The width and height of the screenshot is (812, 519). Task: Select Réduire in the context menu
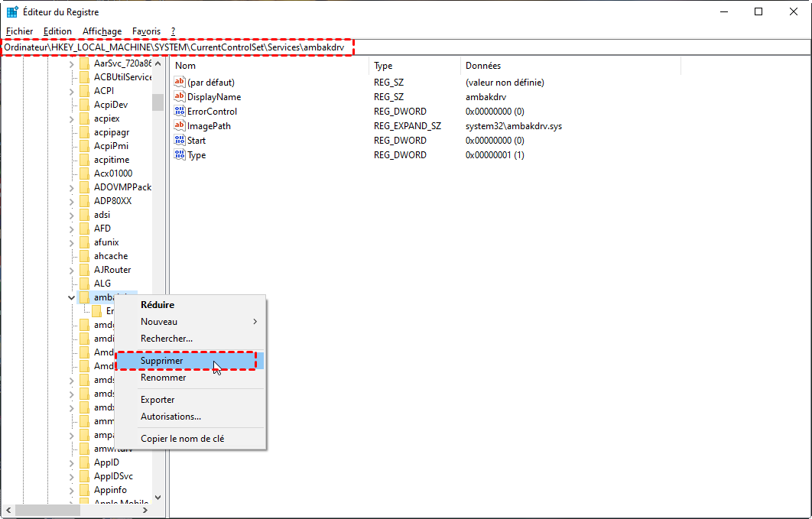(x=190, y=305)
